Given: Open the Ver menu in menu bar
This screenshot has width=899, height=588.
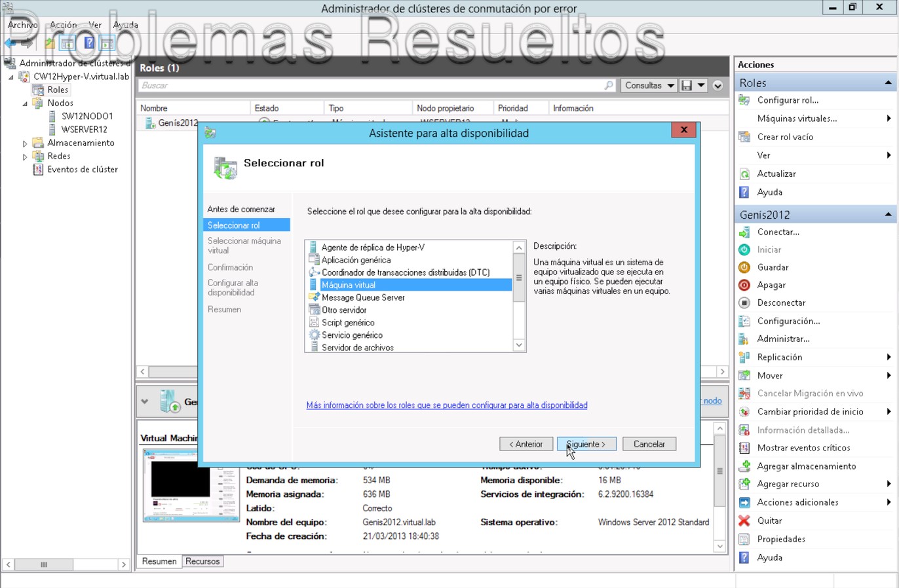Looking at the screenshot, I should pyautogui.click(x=95, y=25).
